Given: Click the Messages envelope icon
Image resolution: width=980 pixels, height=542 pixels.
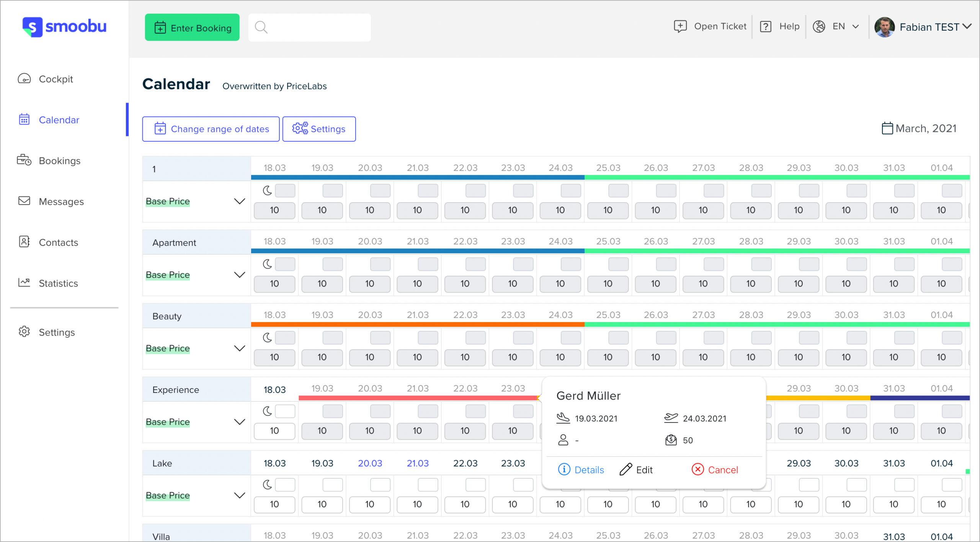Looking at the screenshot, I should click(x=24, y=201).
